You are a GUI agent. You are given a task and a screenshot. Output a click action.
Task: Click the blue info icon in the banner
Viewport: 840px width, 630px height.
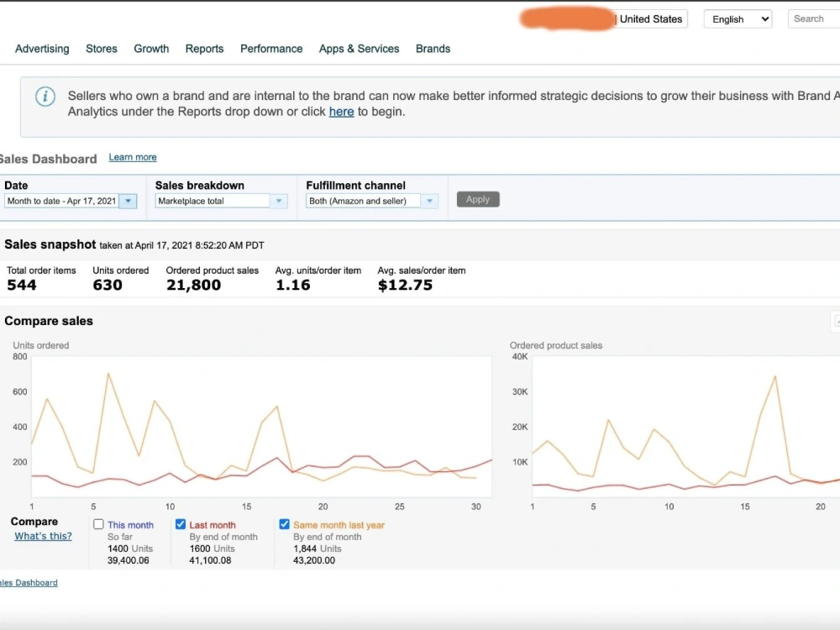point(45,97)
